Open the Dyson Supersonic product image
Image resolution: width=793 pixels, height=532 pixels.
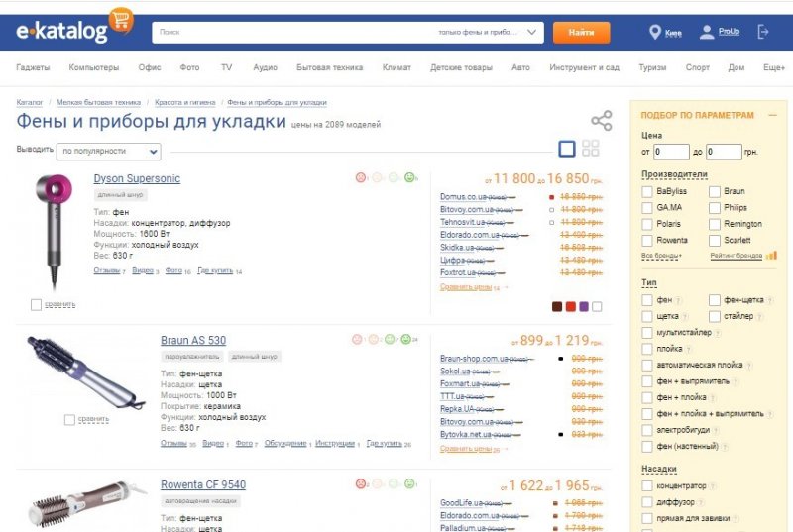[54, 232]
